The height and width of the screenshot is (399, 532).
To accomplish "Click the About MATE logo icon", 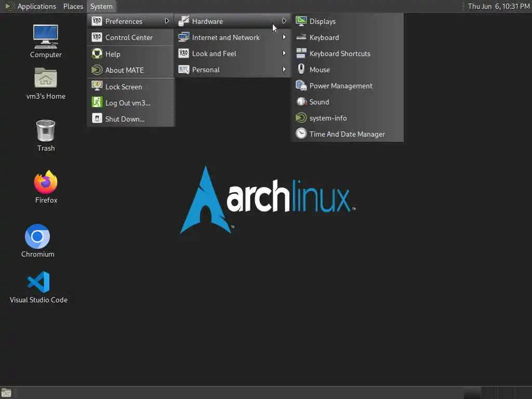I will pyautogui.click(x=97, y=70).
